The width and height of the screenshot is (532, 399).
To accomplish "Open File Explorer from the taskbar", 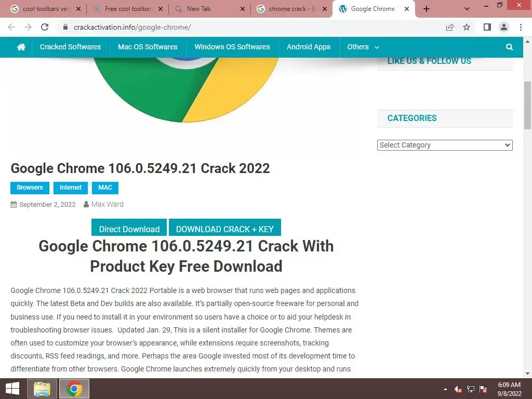I will (x=42, y=389).
